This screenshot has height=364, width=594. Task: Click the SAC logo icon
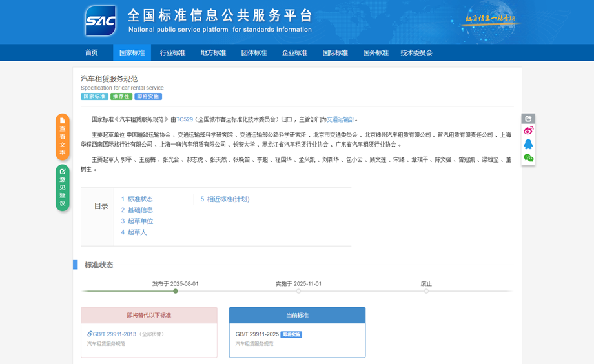point(101,21)
